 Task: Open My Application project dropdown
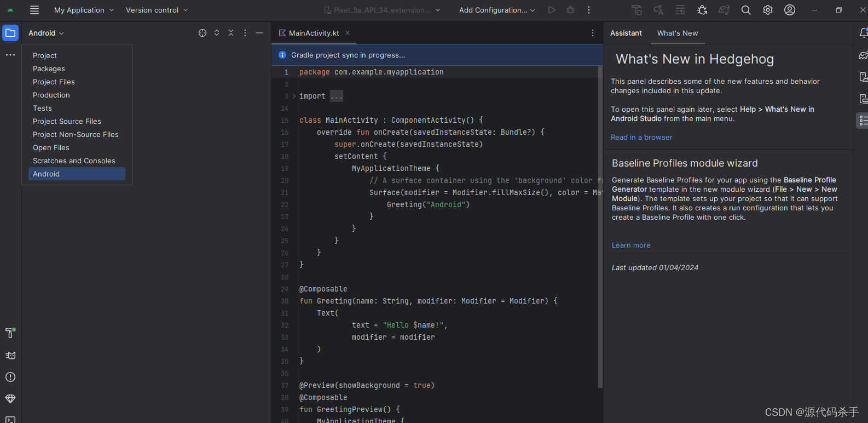pyautogui.click(x=84, y=10)
